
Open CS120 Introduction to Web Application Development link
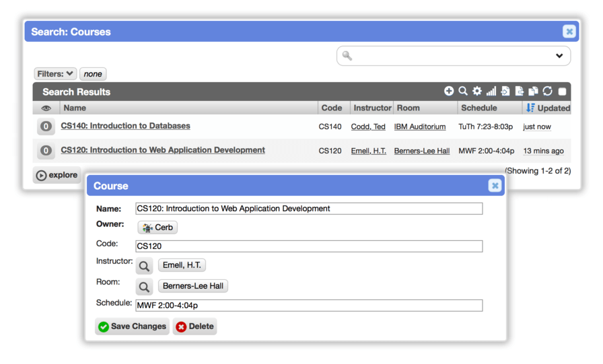tap(163, 150)
